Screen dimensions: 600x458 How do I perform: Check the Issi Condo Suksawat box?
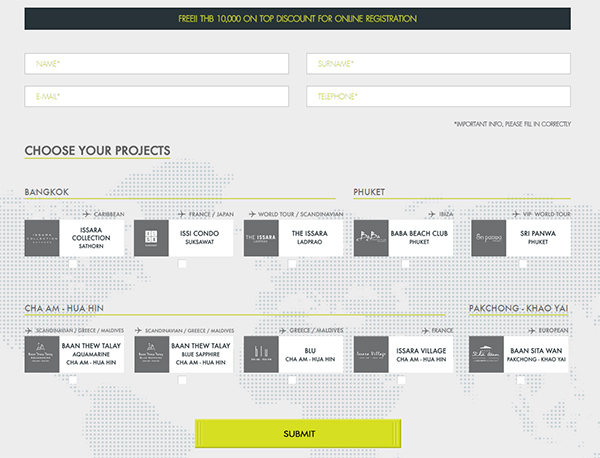[x=182, y=264]
